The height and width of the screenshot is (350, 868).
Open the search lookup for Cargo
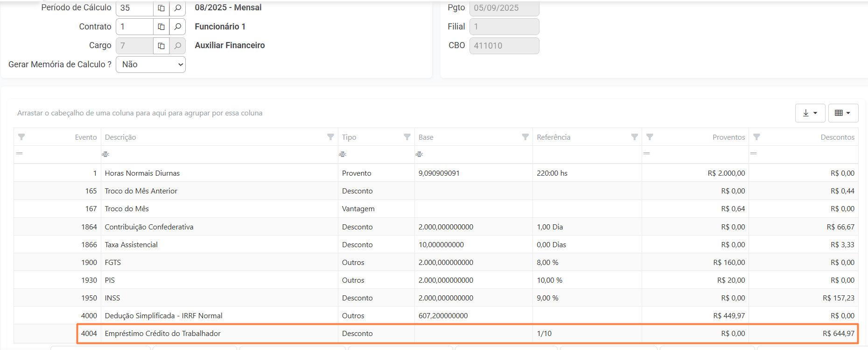(x=177, y=46)
